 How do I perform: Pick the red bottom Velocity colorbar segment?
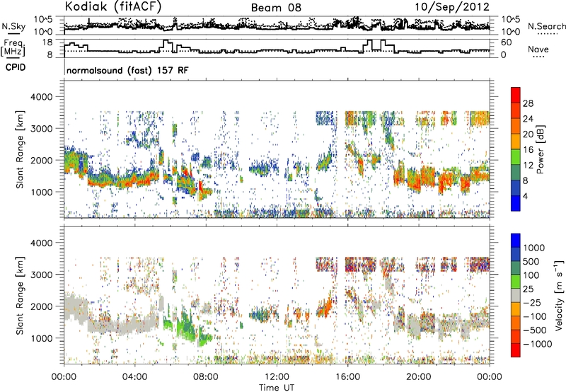pos(516,350)
